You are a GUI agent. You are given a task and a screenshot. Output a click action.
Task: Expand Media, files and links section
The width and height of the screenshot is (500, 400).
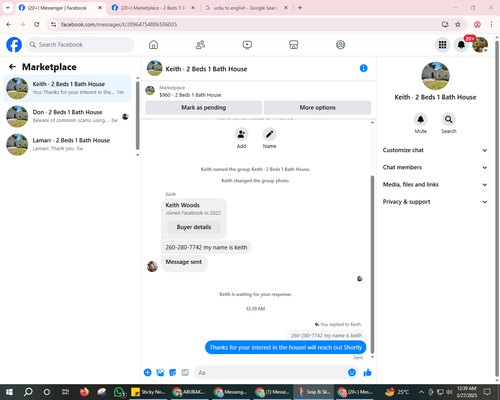(x=435, y=184)
